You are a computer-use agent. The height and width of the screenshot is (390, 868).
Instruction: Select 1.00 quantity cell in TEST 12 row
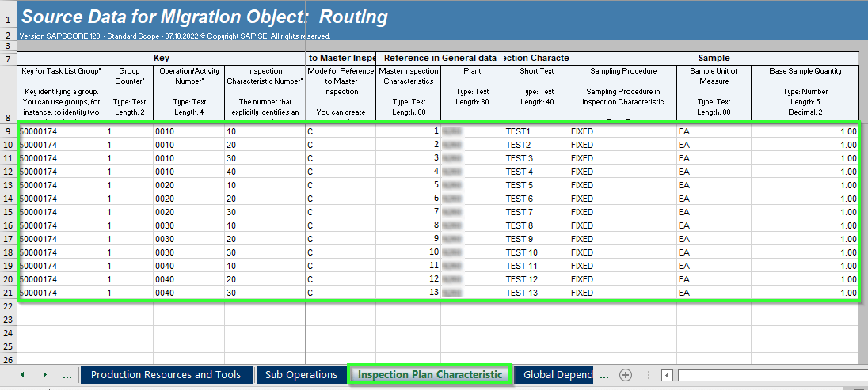click(x=805, y=279)
